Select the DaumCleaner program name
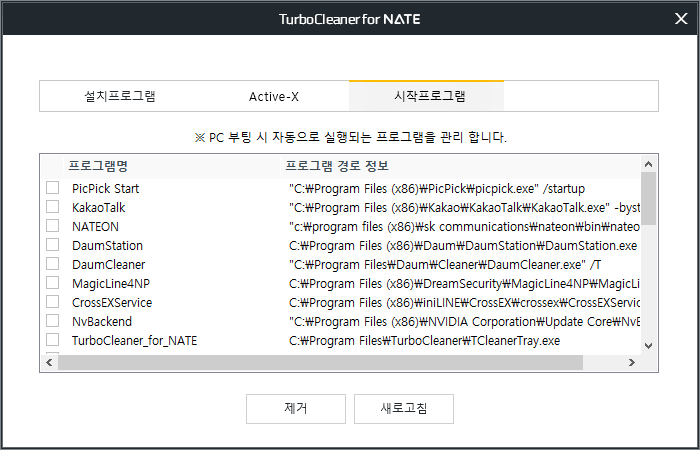Screen dimensions: 700x450 [x=108, y=265]
